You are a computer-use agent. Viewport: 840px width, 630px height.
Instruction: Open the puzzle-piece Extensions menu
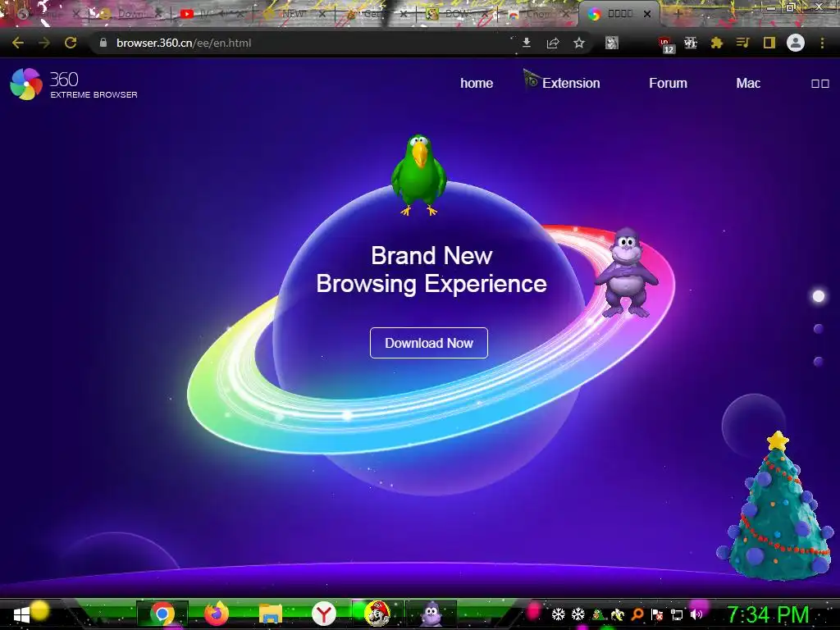[x=717, y=43]
